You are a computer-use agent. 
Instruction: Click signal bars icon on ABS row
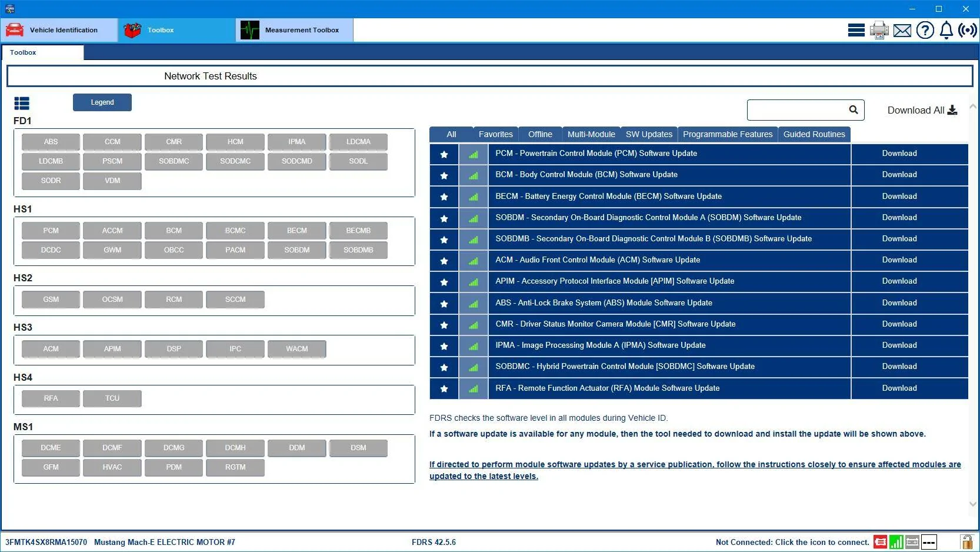(x=474, y=304)
